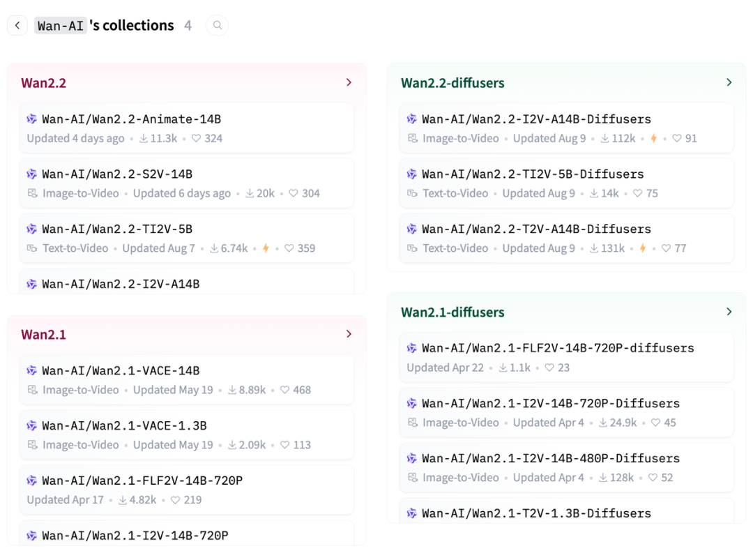Click the Text-to-Video tag on Wan2.2-TI2V-5B-Diffusers
This screenshot has height=560, width=753.
coord(448,193)
